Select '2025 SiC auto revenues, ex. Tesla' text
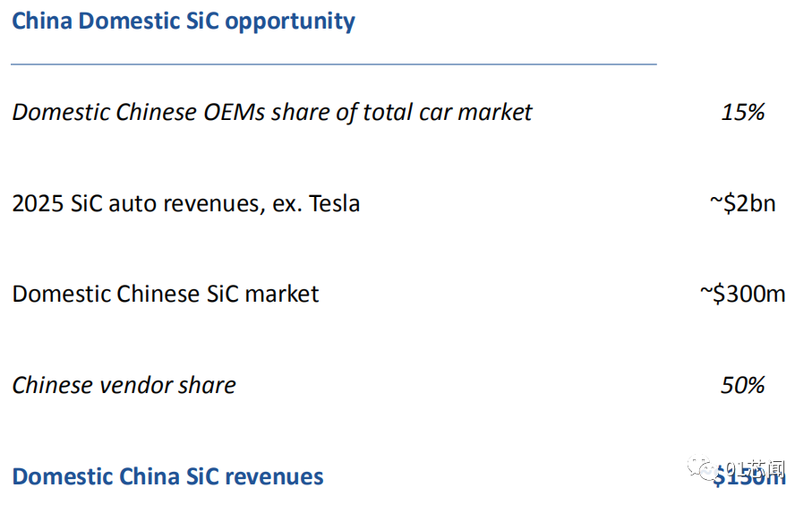 [186, 203]
